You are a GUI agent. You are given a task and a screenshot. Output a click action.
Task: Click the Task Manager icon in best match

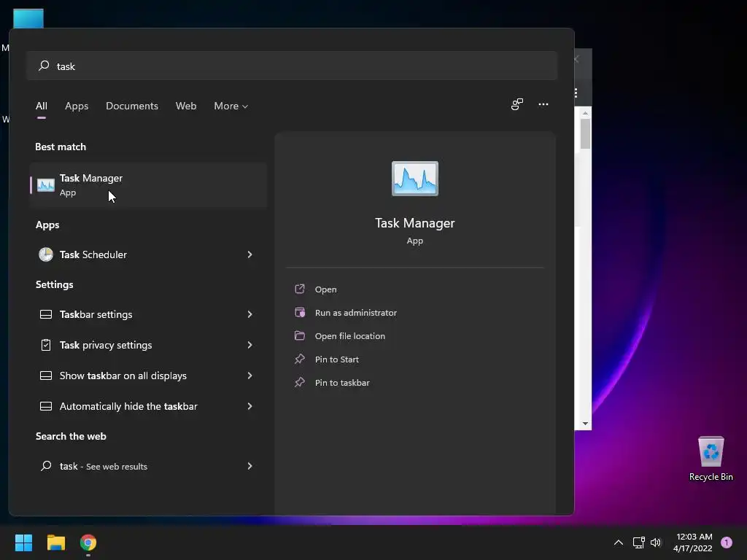coord(46,184)
